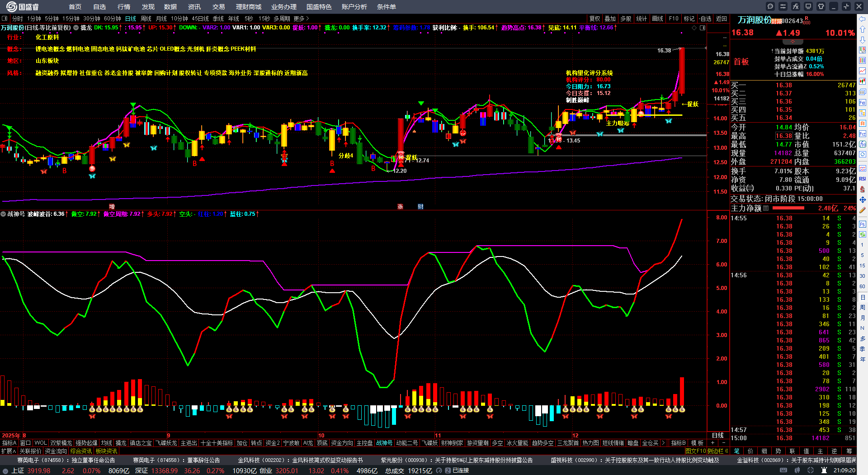Screen dimensions: 868x475
Task: Open the 多周期 multi-period selector
Action: pos(282,19)
